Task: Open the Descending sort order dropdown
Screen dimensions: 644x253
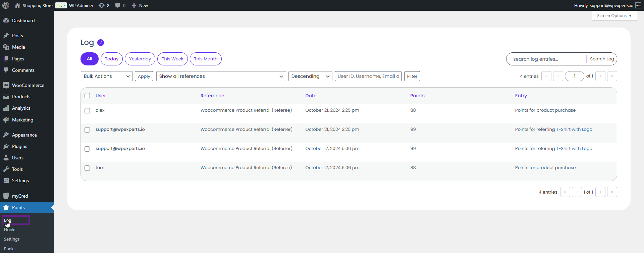Action: (x=310, y=76)
